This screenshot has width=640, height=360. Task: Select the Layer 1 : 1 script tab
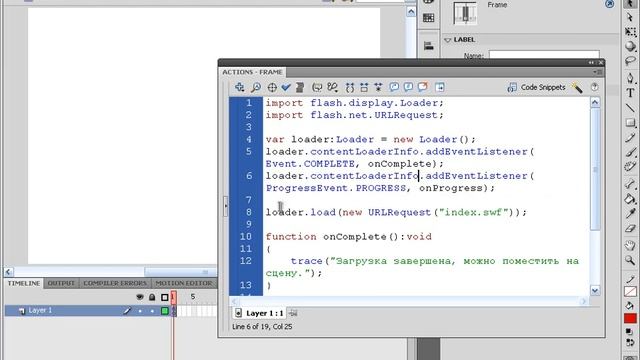[x=259, y=313]
